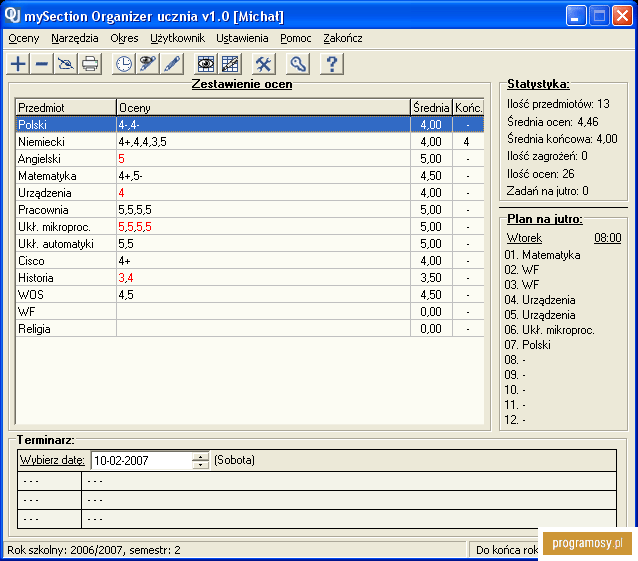
Task: Decrease date with stepper down arrow
Action: pos(200,465)
